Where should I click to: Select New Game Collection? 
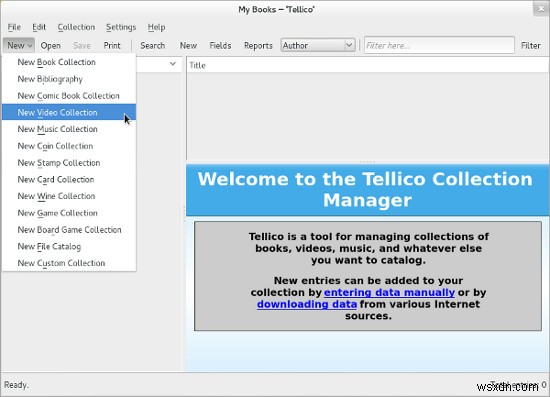[69, 213]
